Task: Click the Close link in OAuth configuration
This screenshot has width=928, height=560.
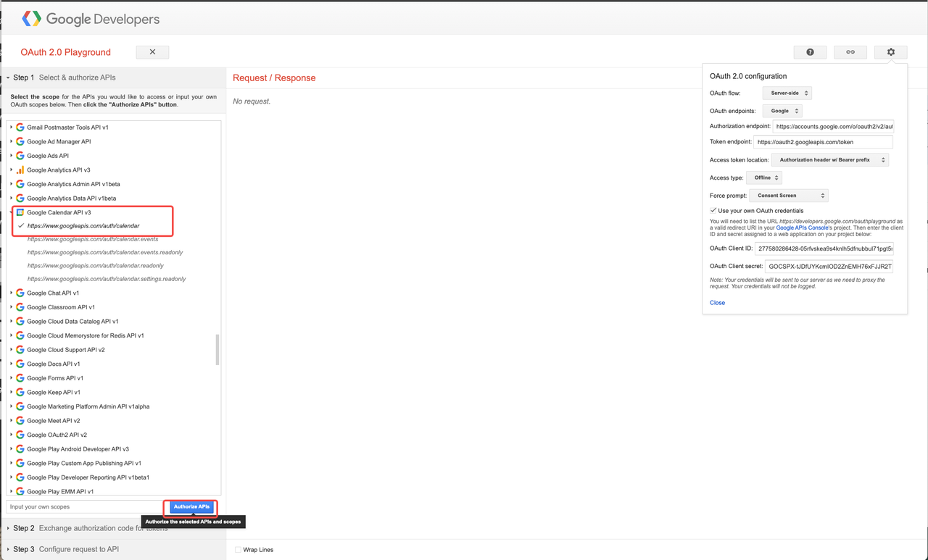Action: [x=717, y=303]
